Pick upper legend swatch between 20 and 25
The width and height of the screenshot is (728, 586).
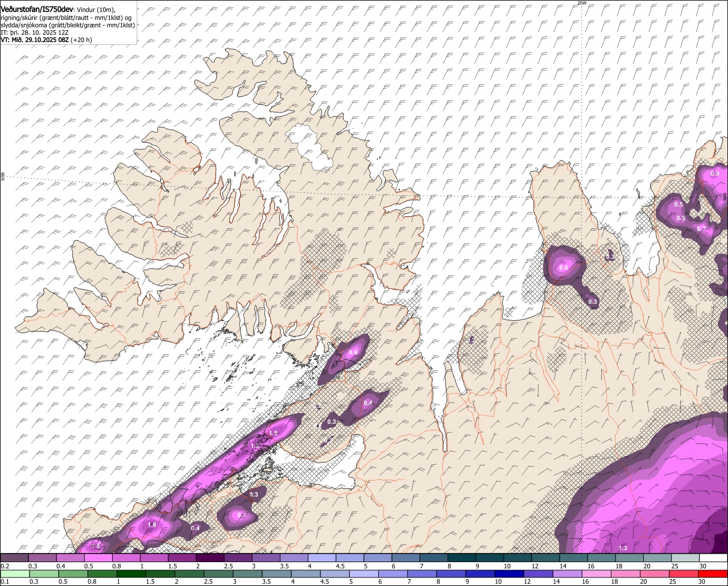tap(658, 558)
